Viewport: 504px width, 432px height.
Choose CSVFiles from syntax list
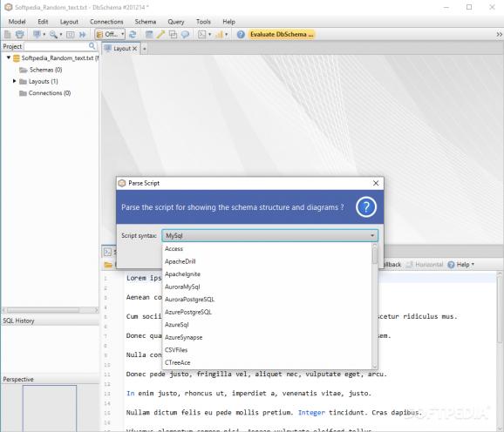(267, 350)
